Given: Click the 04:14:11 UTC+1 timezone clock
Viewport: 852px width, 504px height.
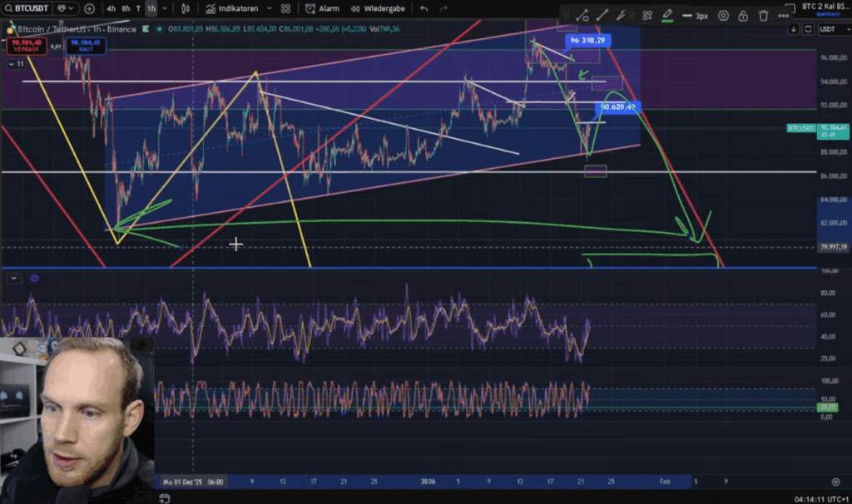Looking at the screenshot, I should coord(821,498).
